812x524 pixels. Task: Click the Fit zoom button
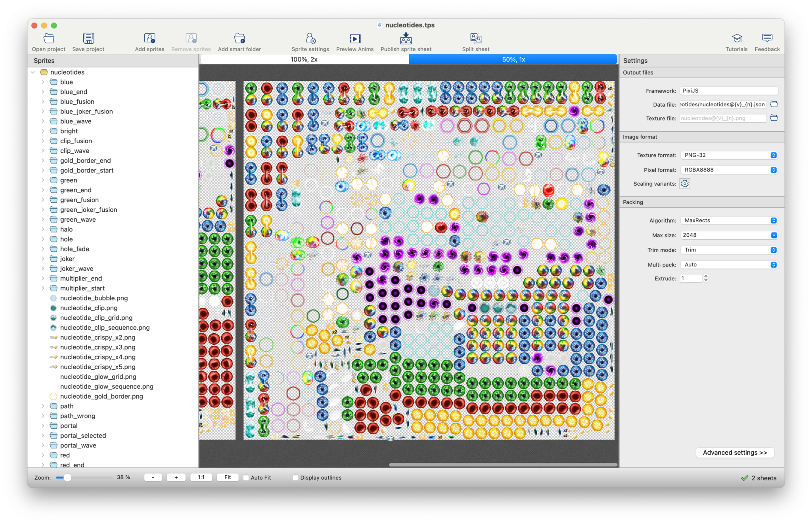(228, 478)
